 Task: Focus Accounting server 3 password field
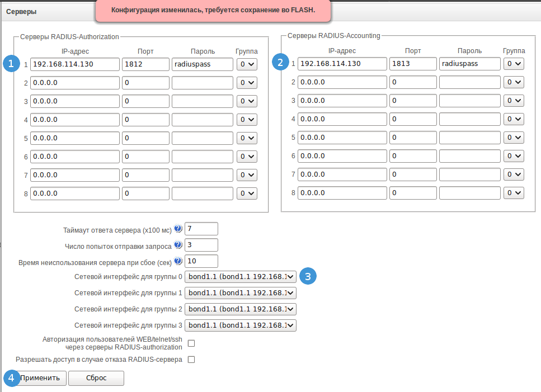click(469, 100)
